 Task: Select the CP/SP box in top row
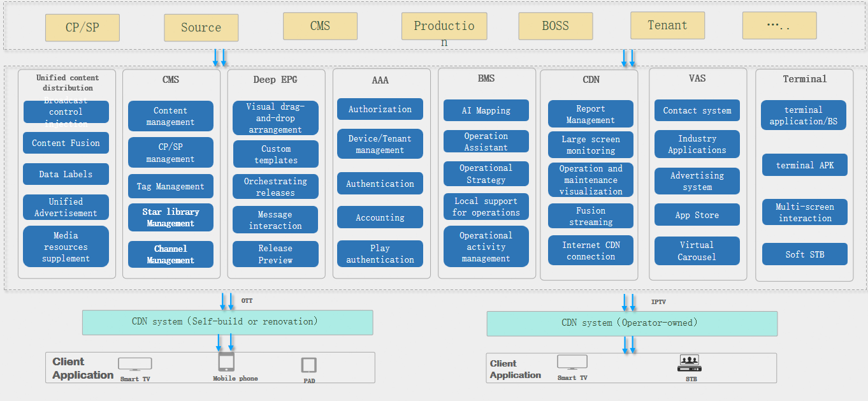click(x=82, y=28)
